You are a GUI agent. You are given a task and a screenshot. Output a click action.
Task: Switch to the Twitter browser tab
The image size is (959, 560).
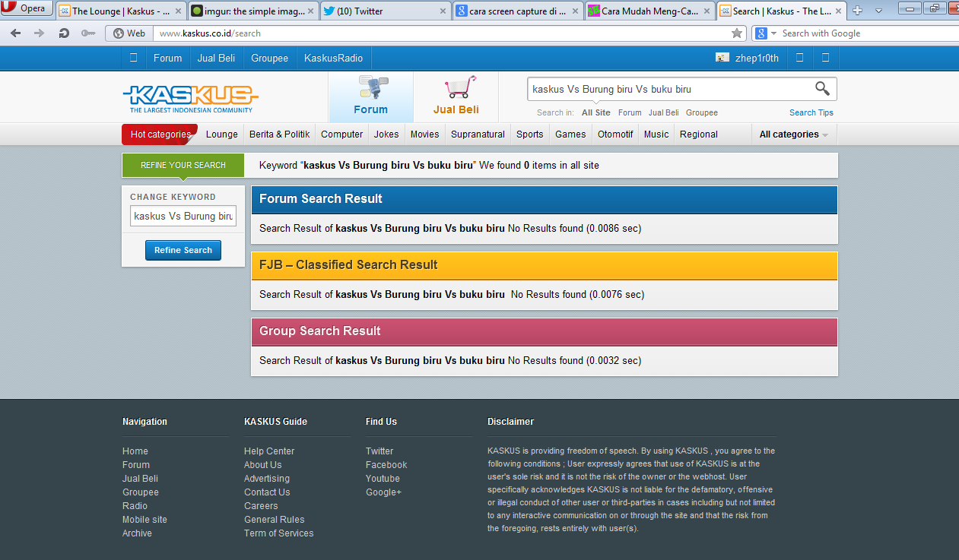click(384, 11)
